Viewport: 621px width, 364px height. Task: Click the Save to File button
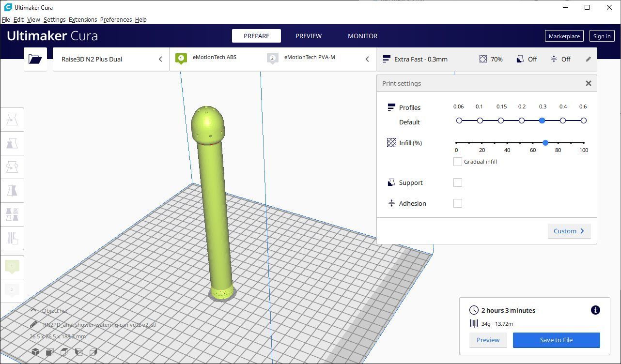click(556, 340)
